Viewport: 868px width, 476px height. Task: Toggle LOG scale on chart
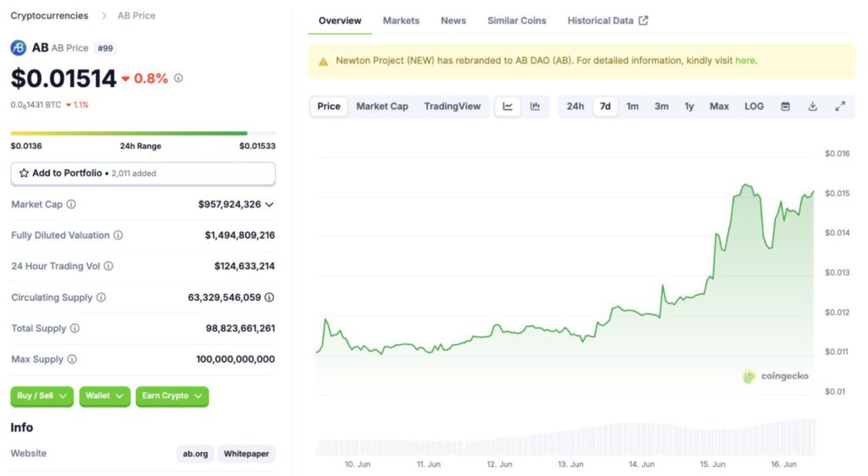(x=754, y=106)
